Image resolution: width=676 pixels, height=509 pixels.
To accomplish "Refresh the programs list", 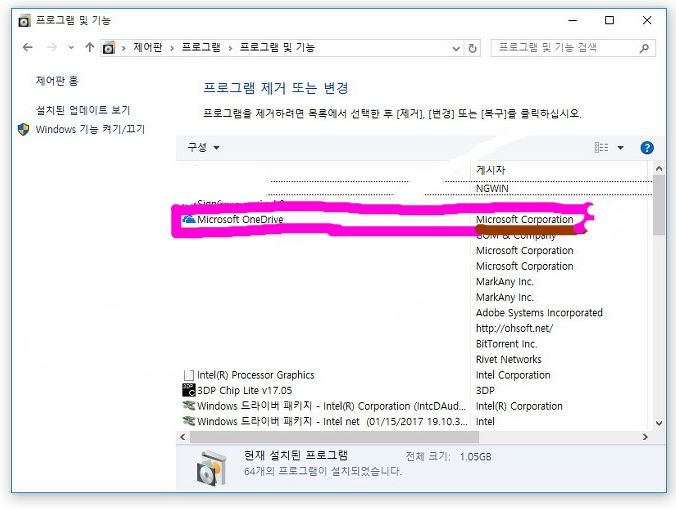I will (473, 48).
